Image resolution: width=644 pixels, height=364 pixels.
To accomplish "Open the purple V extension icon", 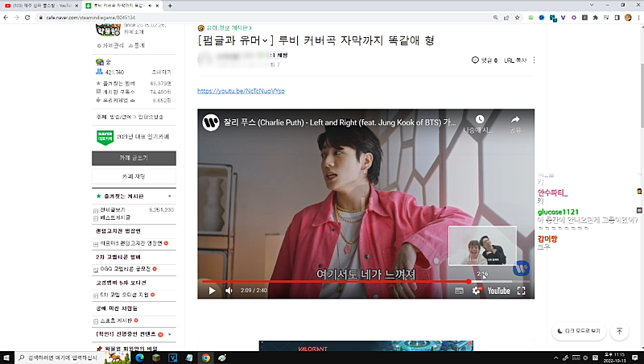I will click(563, 18).
